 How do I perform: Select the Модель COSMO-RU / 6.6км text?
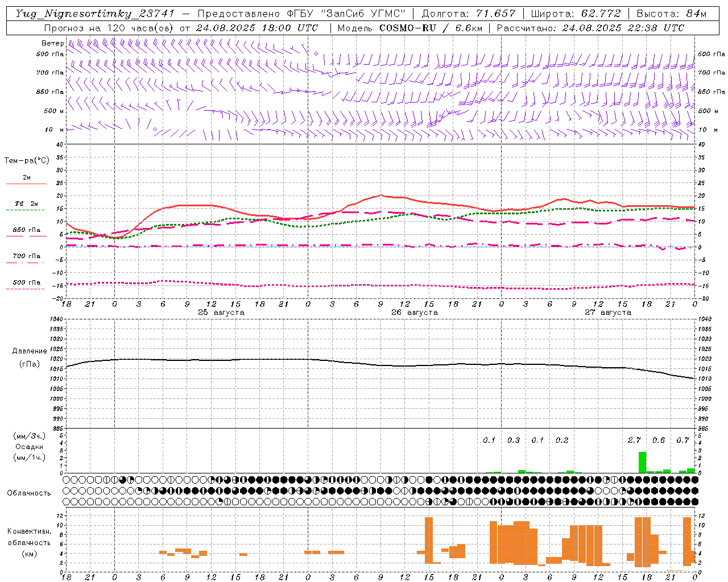(x=409, y=28)
